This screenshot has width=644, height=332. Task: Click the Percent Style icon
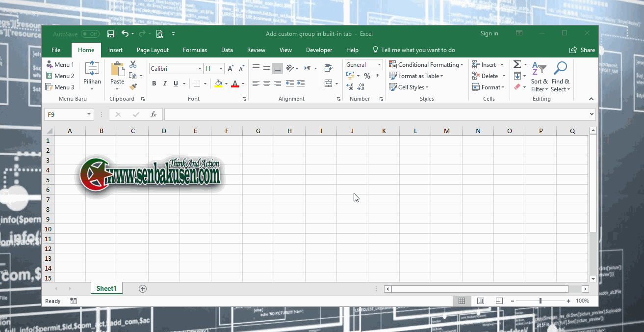(367, 76)
